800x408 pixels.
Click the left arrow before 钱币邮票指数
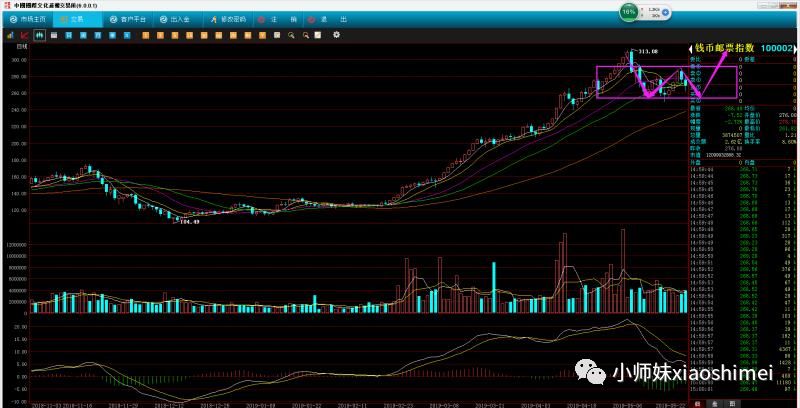click(x=691, y=49)
